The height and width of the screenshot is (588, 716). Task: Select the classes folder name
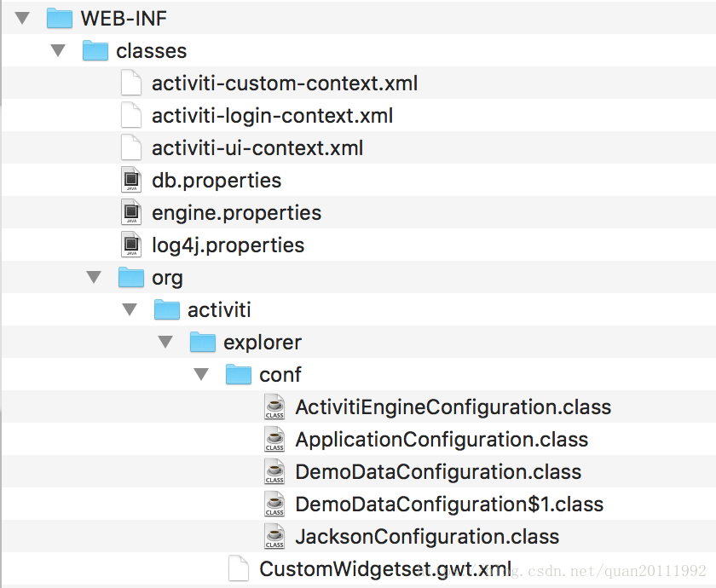coord(151,51)
